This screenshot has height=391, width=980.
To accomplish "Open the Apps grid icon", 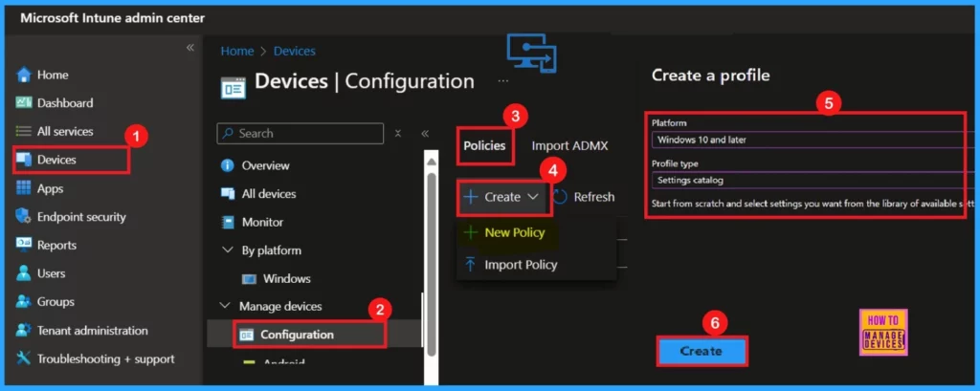I will [24, 188].
